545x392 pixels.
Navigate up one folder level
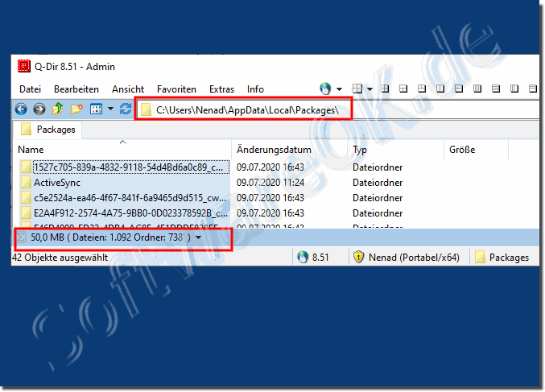[58, 109]
